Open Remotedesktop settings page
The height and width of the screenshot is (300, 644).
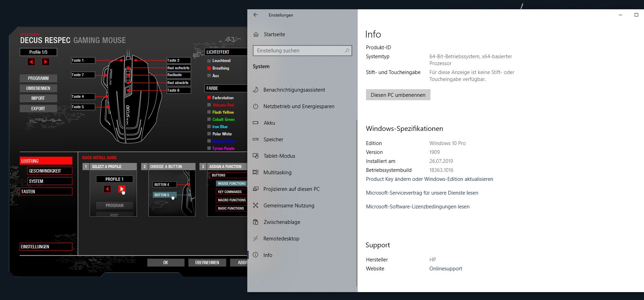click(281, 239)
